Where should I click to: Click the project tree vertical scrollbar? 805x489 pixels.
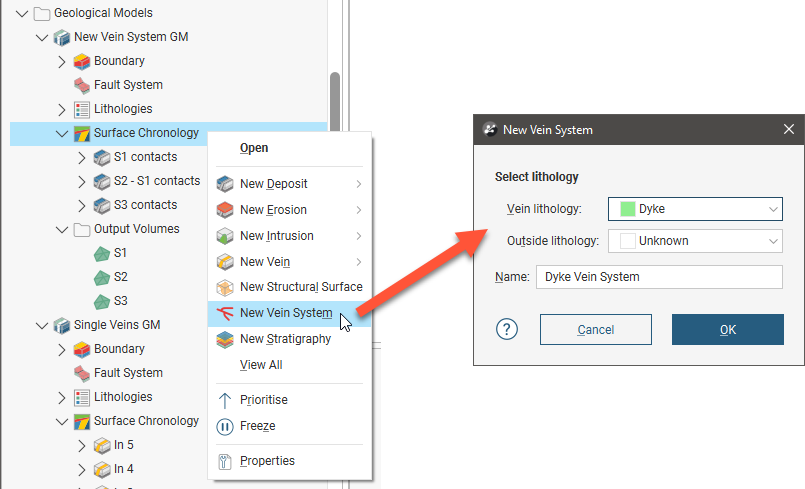point(335,103)
